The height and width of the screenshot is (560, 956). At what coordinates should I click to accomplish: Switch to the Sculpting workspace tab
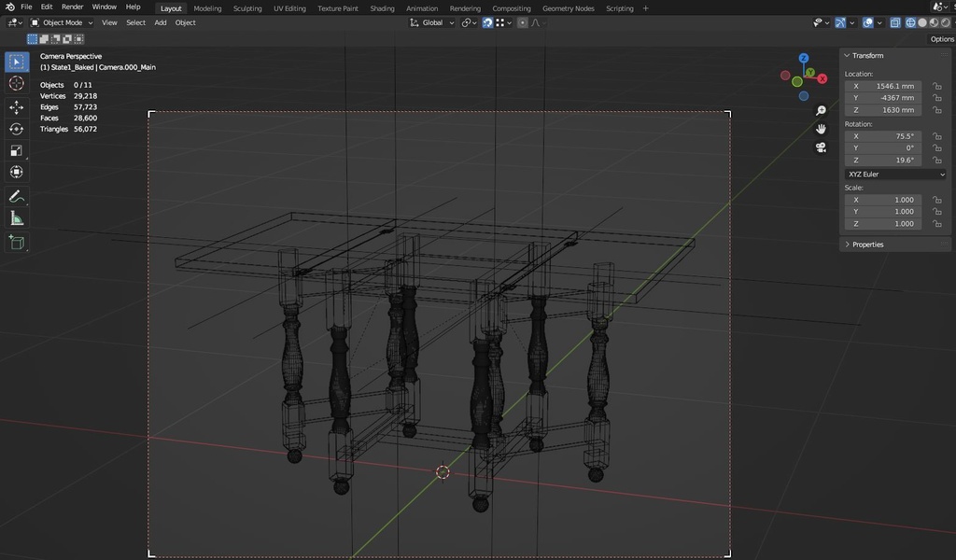pyautogui.click(x=247, y=8)
